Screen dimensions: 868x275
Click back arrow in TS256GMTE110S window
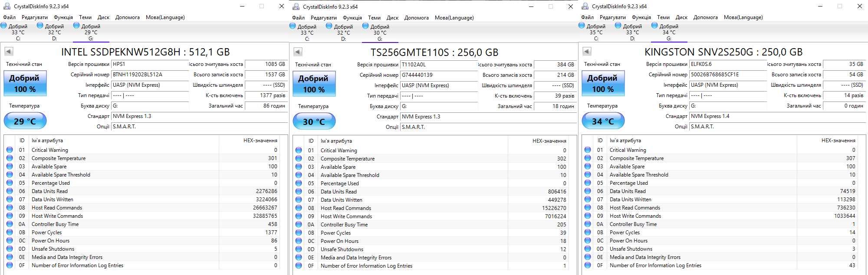tap(298, 52)
